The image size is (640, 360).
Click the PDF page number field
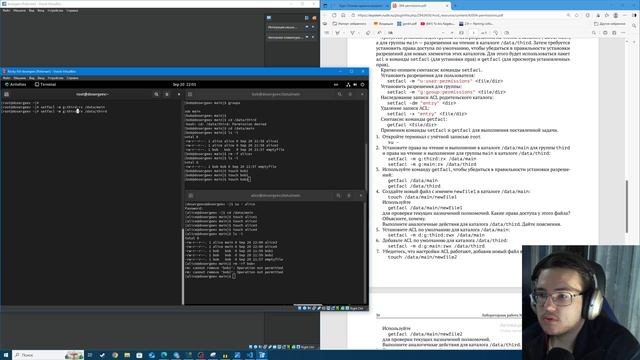[x=473, y=33]
